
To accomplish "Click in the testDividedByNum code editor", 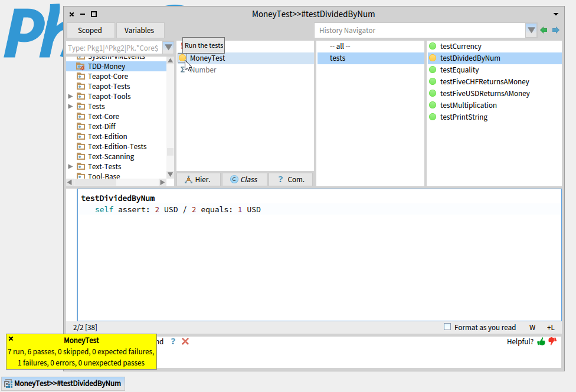I will click(319, 255).
